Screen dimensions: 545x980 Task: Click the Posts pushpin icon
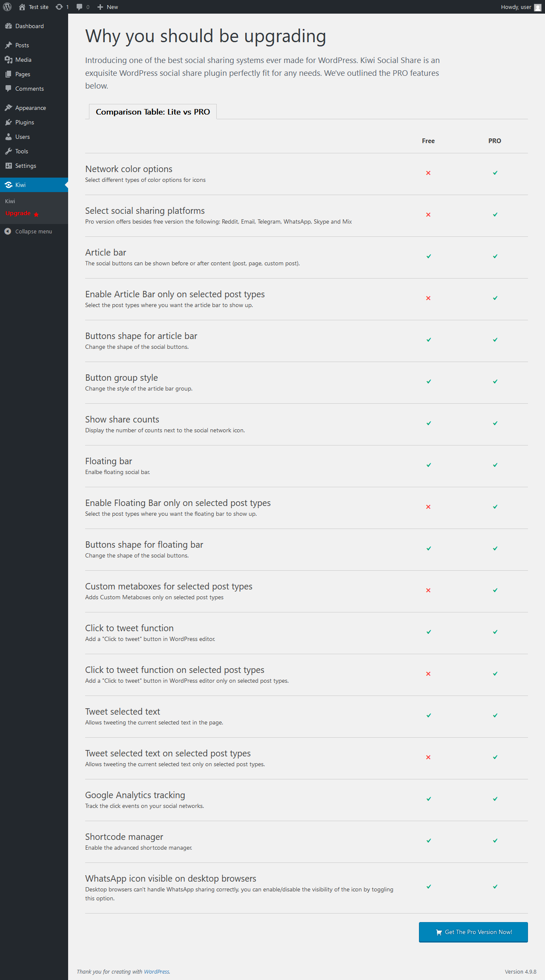(9, 45)
